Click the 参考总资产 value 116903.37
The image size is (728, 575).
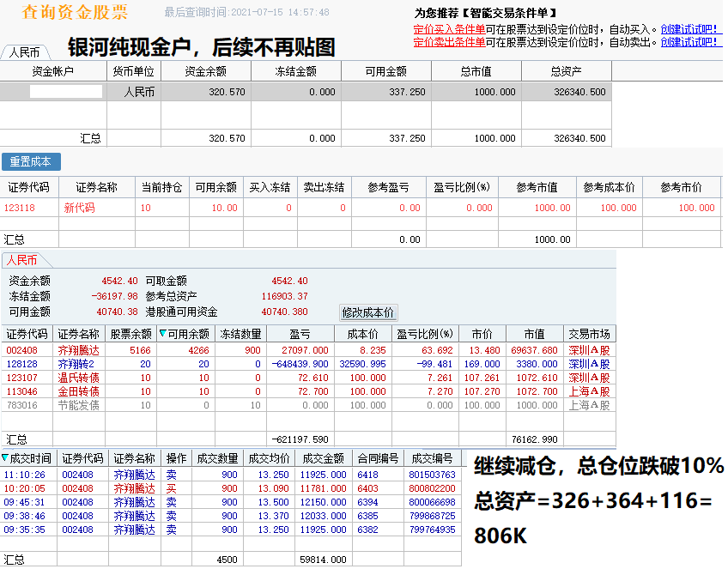[x=284, y=296]
